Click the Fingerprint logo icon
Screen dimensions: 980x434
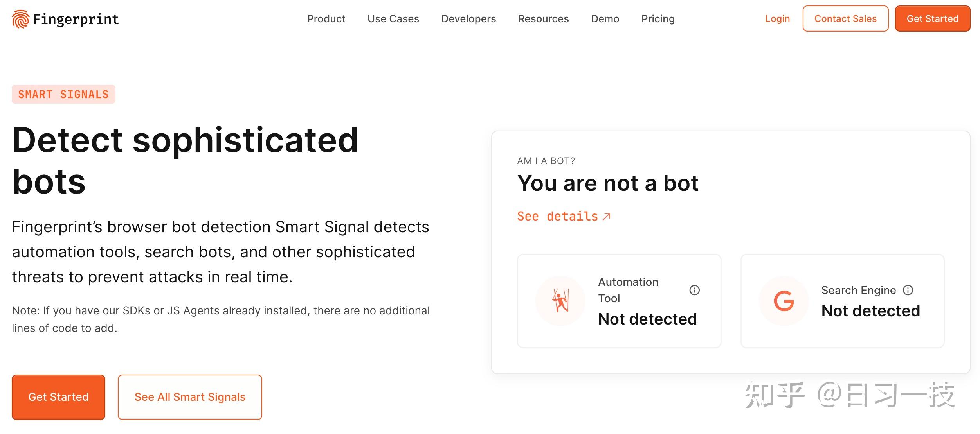[x=20, y=19]
